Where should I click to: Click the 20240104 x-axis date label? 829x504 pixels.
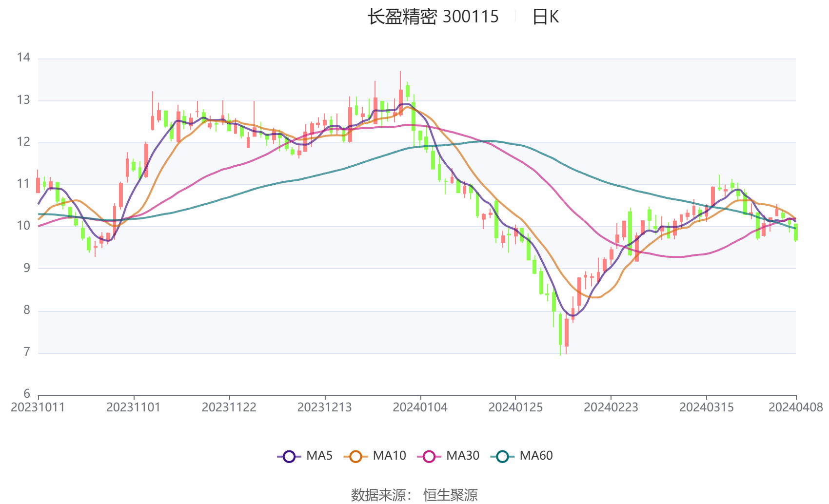click(x=420, y=407)
